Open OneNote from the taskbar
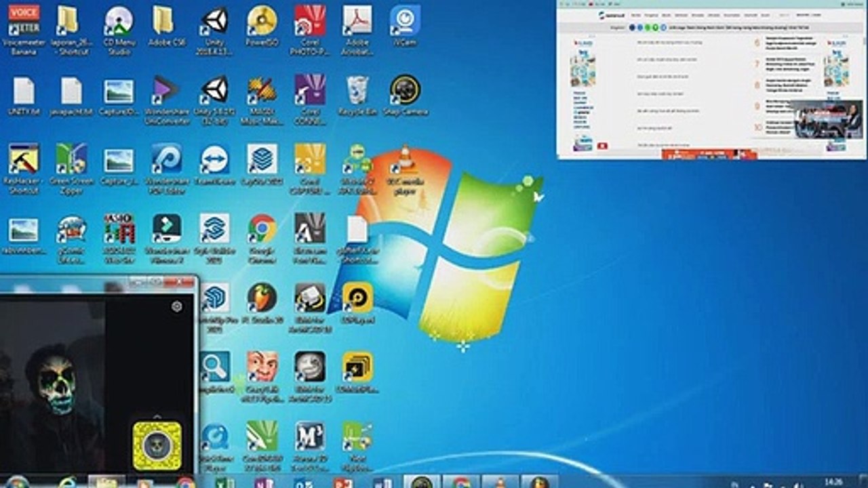 (x=262, y=483)
